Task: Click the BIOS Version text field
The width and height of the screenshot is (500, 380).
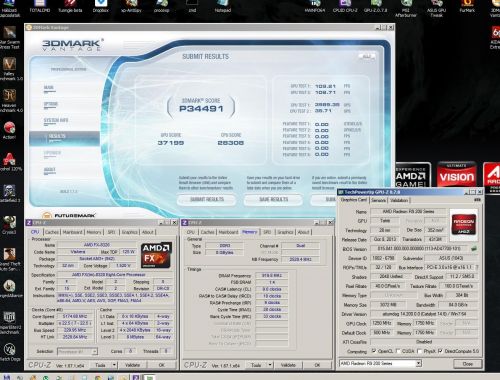Action: pyautogui.click(x=419, y=249)
